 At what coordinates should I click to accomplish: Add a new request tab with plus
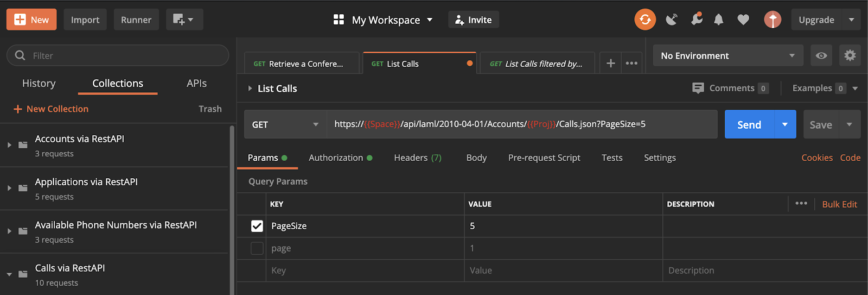[611, 64]
